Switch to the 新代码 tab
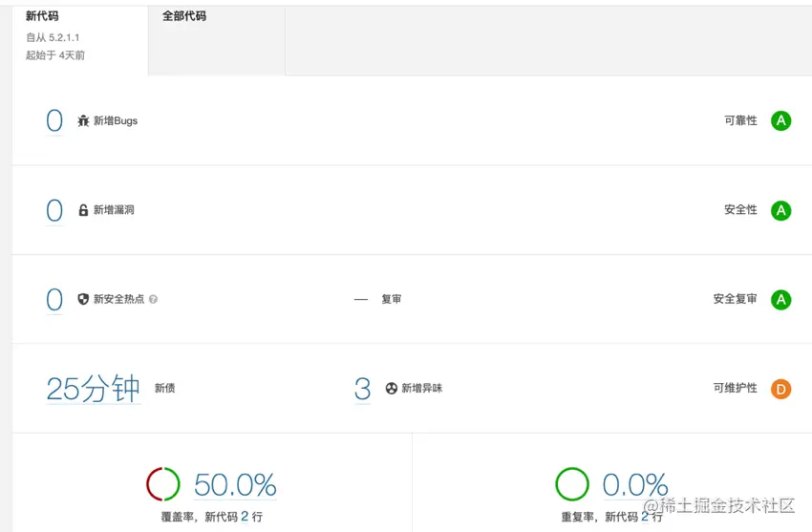812x532 pixels. click(80, 40)
